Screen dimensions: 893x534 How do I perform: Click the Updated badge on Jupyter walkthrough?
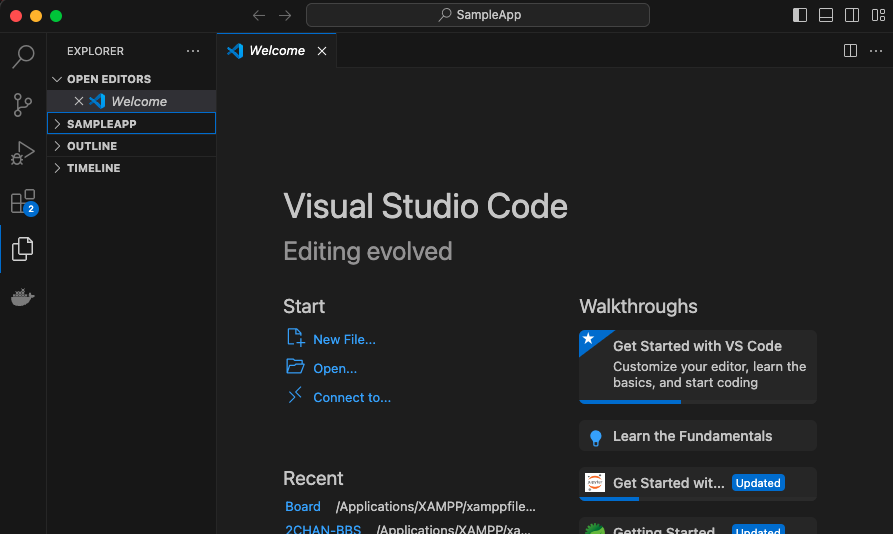click(758, 483)
